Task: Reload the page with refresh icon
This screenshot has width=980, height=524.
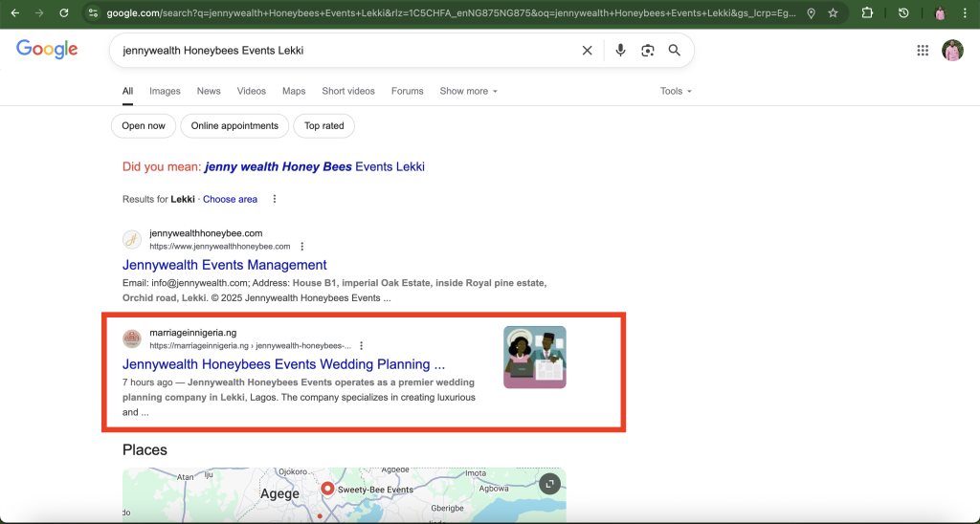Action: (x=64, y=13)
